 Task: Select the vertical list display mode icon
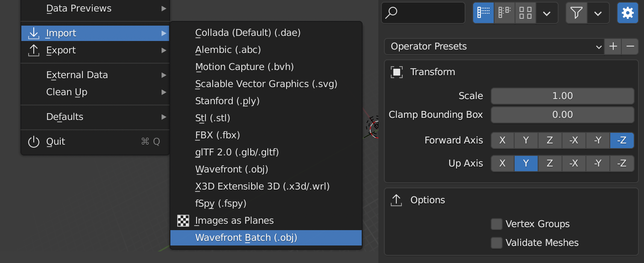[483, 13]
